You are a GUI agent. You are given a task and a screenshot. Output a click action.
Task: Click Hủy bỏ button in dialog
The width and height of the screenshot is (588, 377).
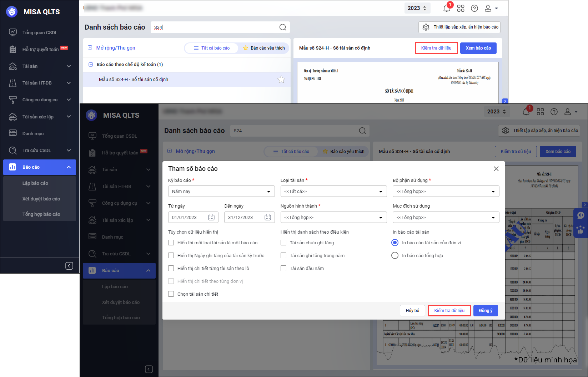tap(412, 311)
